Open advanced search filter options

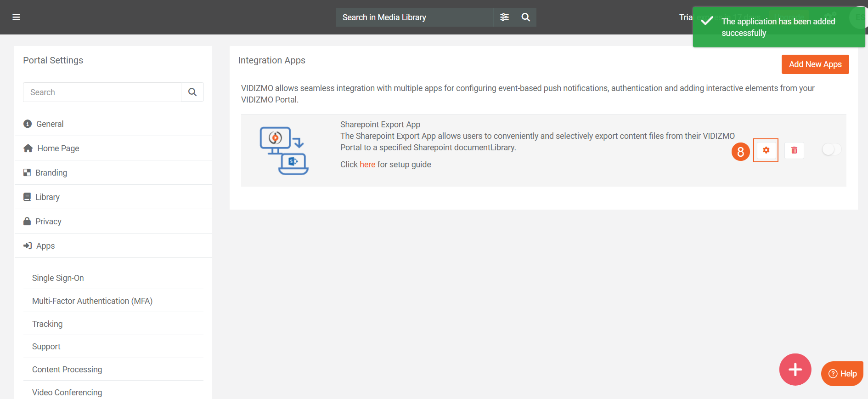504,17
